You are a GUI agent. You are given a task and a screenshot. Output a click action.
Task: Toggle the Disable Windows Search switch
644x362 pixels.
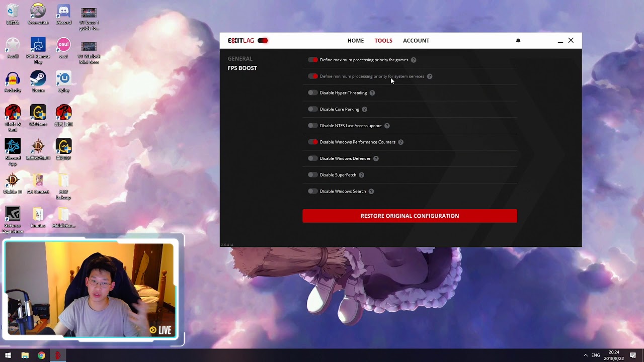point(313,191)
